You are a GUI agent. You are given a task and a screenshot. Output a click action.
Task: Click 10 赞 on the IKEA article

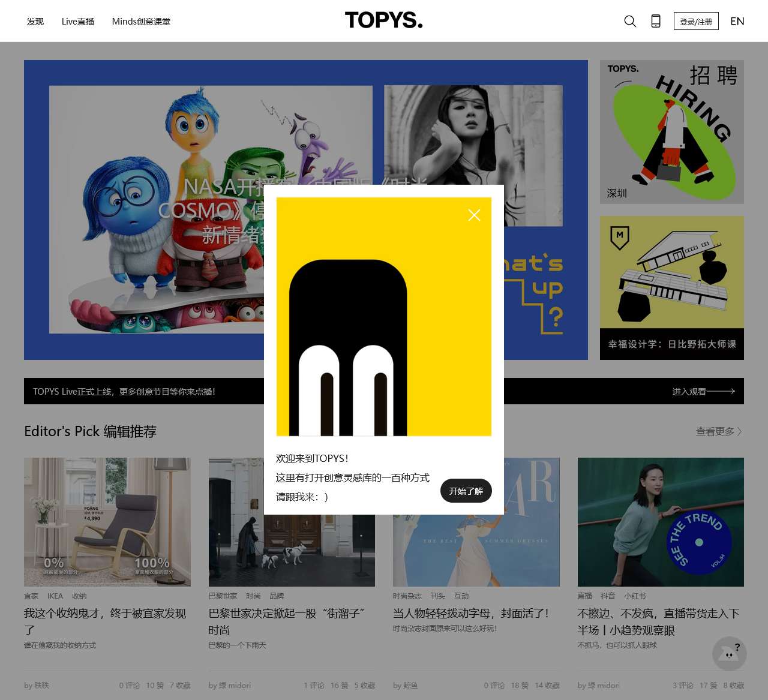(x=155, y=685)
